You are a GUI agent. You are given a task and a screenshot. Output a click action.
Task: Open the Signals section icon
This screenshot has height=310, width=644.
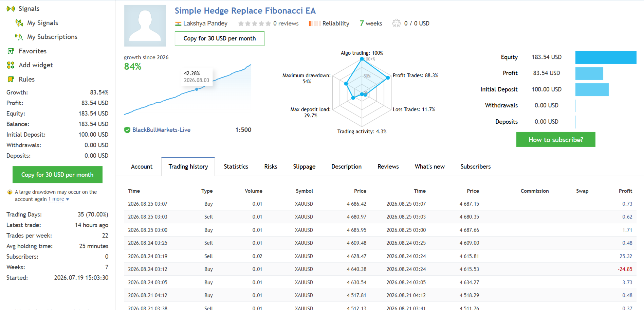[11, 9]
